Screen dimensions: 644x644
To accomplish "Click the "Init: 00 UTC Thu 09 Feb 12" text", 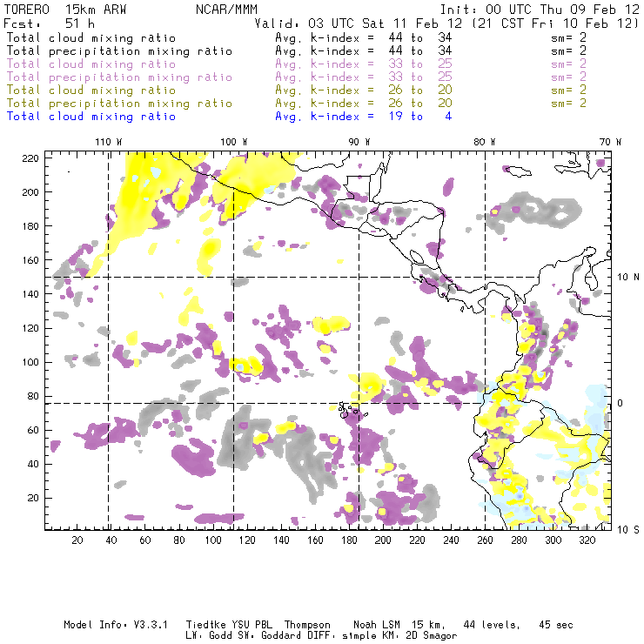I will click(540, 10).
